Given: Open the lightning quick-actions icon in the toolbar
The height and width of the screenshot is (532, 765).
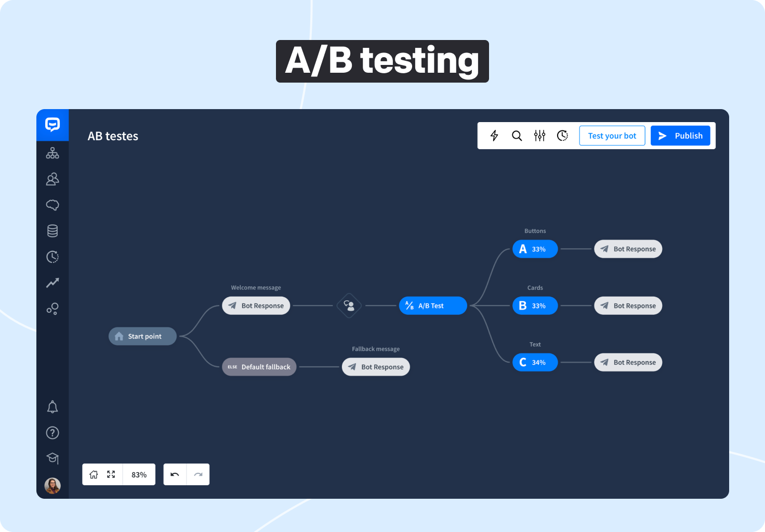Looking at the screenshot, I should click(x=494, y=136).
